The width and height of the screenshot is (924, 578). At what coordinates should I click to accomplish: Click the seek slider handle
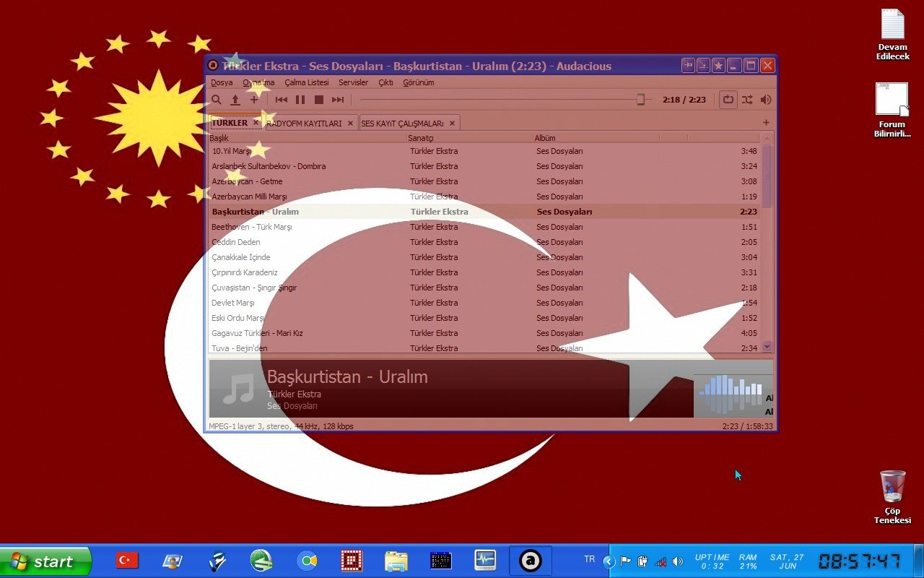pyautogui.click(x=640, y=100)
